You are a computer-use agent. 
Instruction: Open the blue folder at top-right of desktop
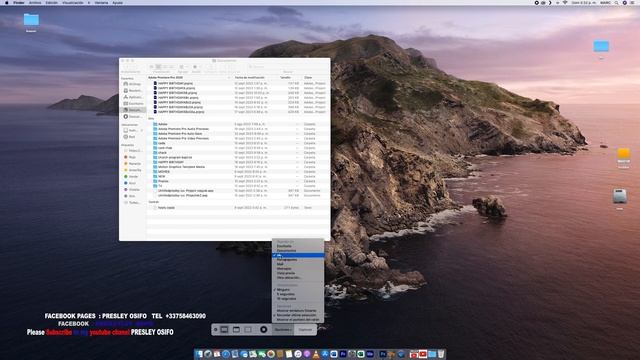(601, 46)
